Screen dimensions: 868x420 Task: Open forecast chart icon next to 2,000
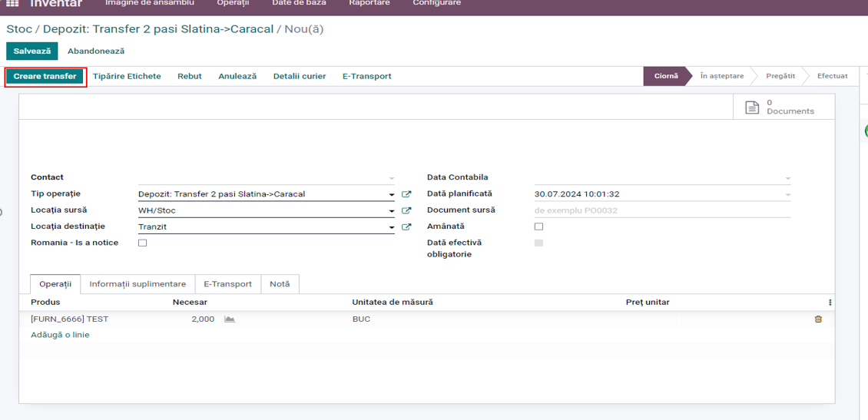[230, 319]
